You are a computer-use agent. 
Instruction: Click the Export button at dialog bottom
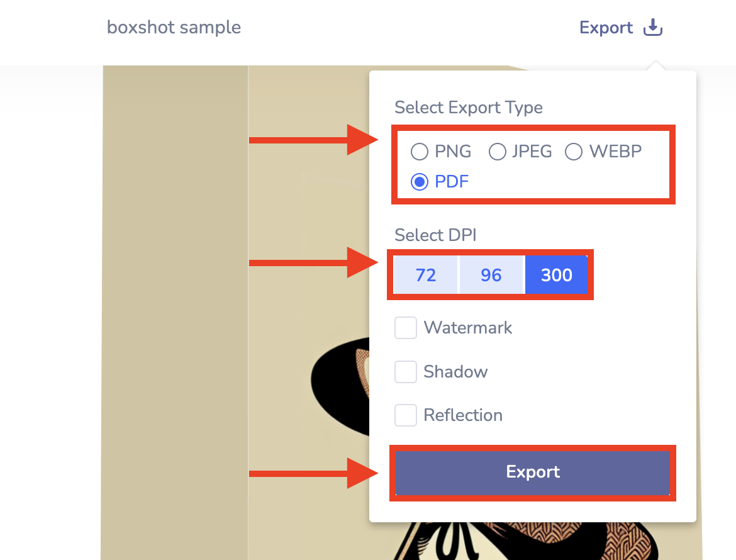click(x=533, y=472)
